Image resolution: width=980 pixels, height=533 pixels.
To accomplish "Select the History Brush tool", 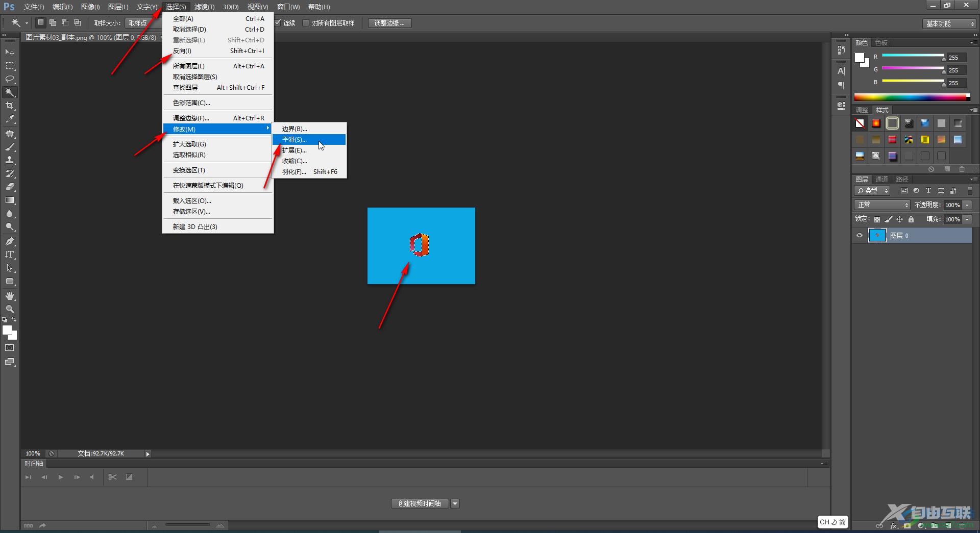I will click(x=10, y=173).
